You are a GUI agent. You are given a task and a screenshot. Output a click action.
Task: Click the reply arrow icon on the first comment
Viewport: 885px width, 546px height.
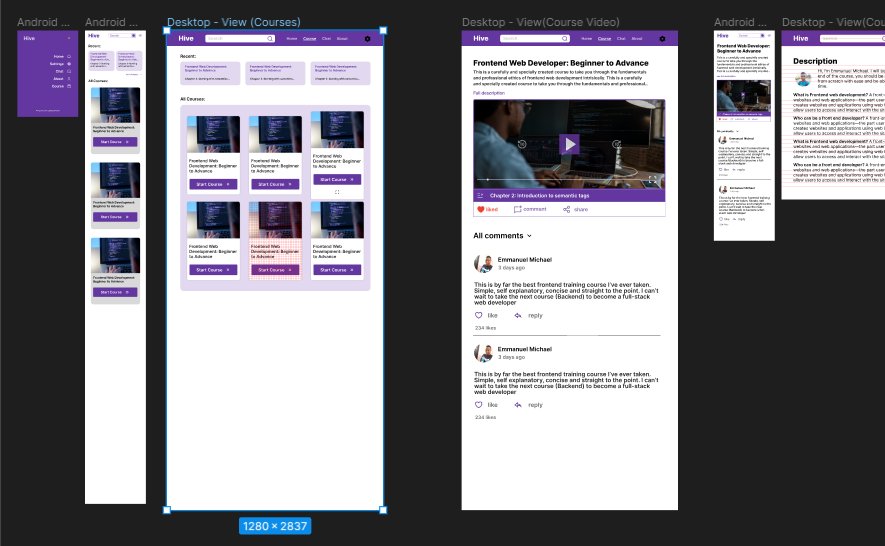[x=518, y=316]
